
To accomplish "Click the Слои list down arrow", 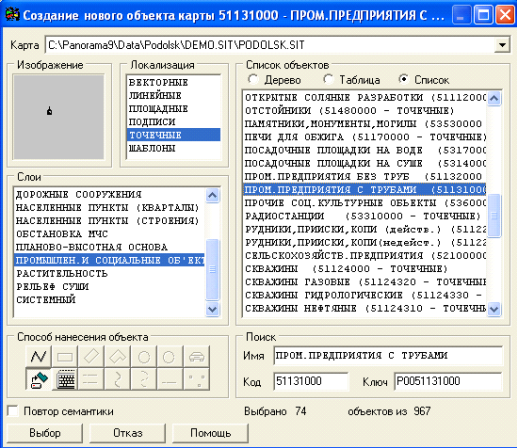I will 212,309.
